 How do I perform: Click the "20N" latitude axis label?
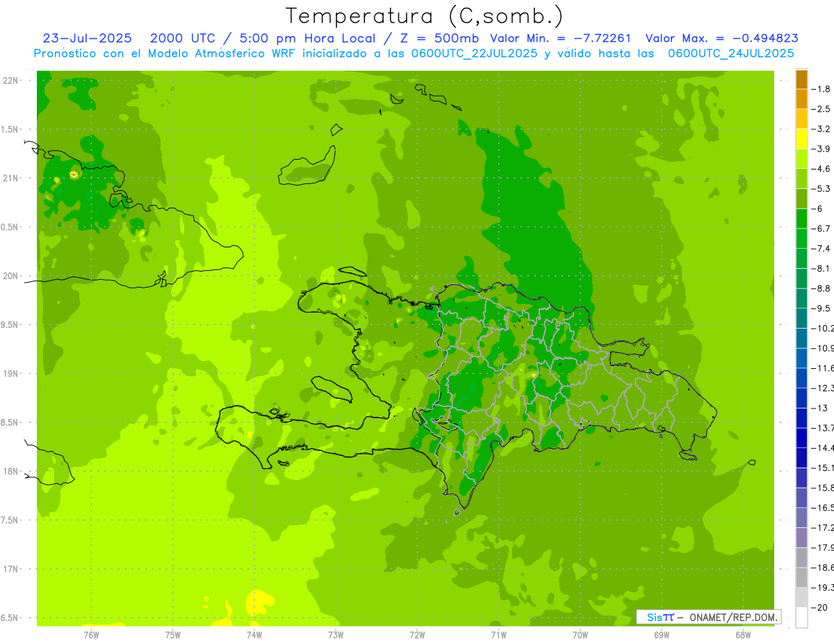(x=10, y=276)
